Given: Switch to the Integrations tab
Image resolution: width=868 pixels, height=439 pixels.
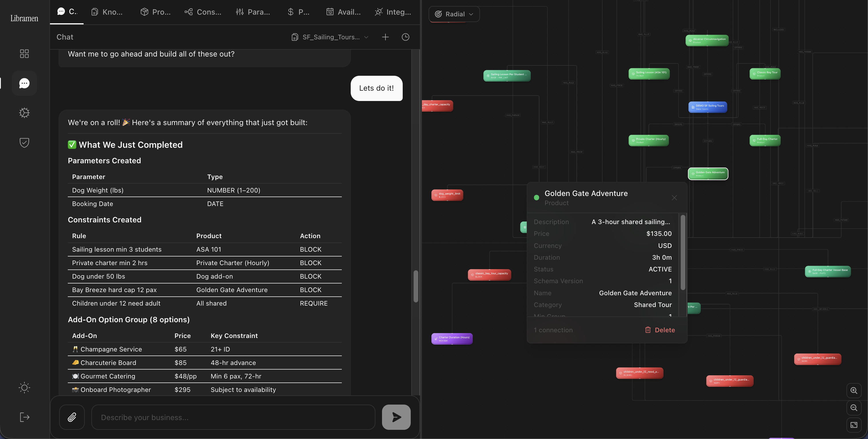Looking at the screenshot, I should pyautogui.click(x=393, y=12).
